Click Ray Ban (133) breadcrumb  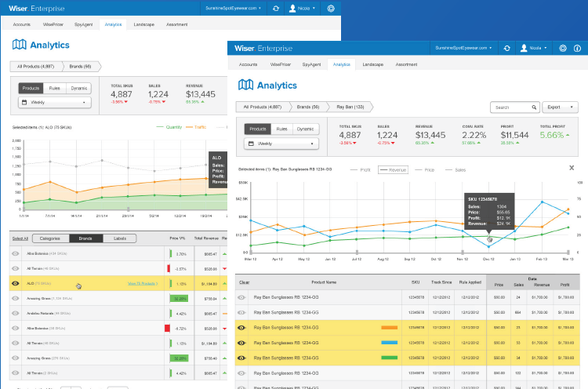pos(350,107)
